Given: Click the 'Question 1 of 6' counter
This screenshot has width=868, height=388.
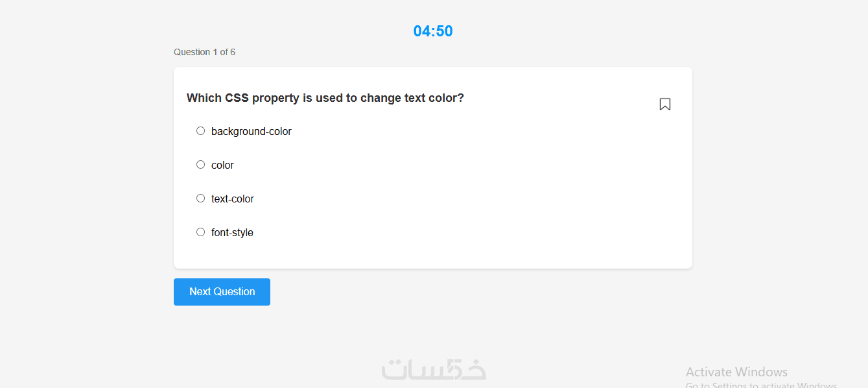Looking at the screenshot, I should [204, 52].
